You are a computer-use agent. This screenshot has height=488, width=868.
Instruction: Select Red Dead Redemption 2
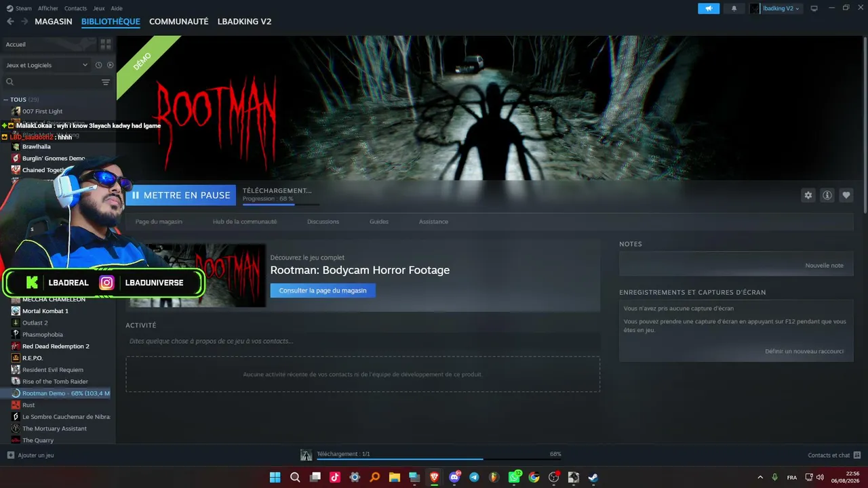56,346
